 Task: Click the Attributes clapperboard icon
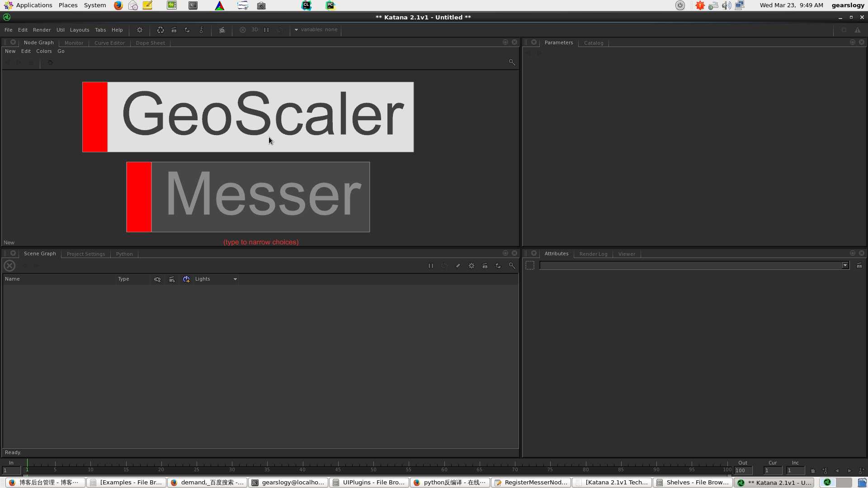point(859,266)
